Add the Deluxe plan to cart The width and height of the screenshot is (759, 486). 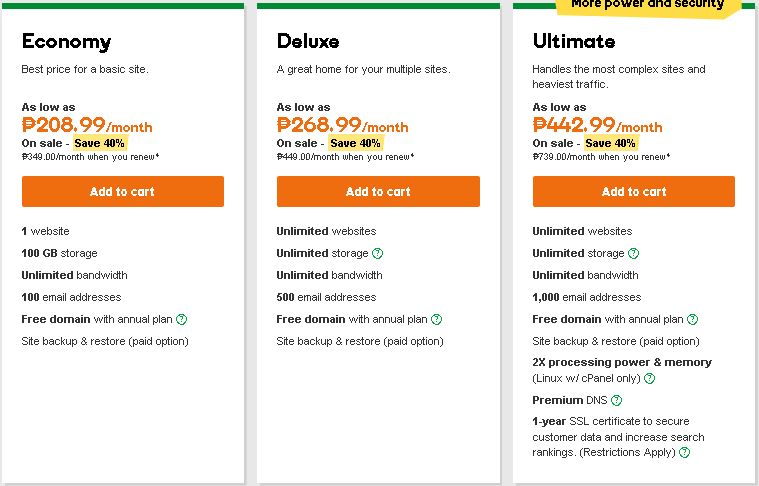coord(378,192)
